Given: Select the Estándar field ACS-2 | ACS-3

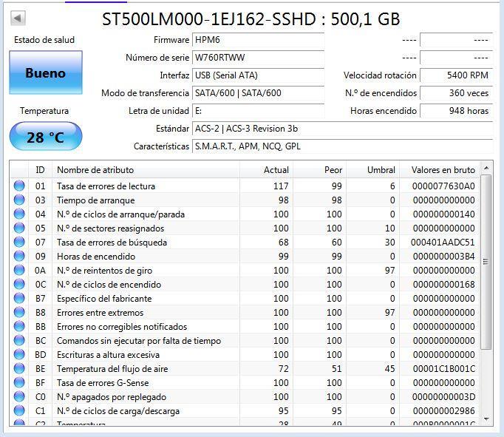Looking at the screenshot, I should (342, 129).
